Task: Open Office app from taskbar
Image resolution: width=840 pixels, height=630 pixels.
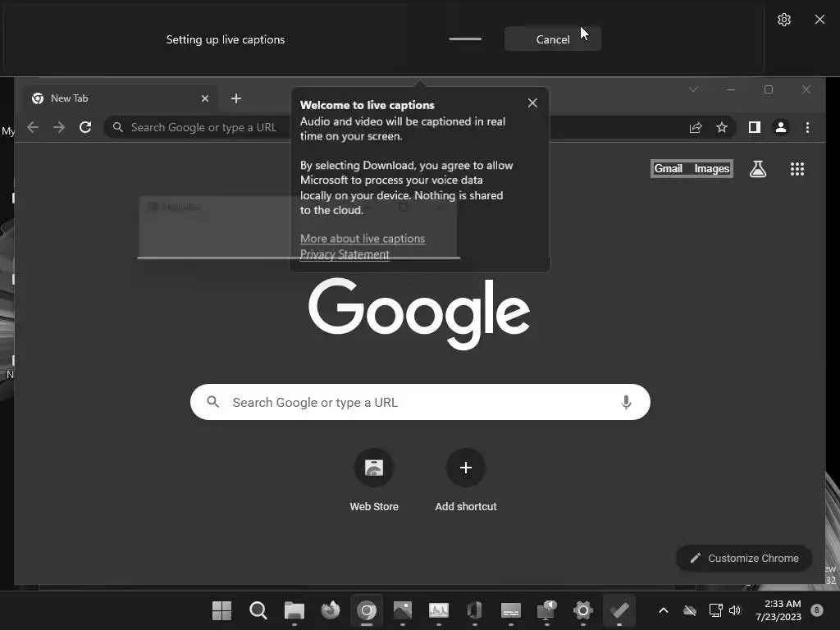Action: coord(475,610)
